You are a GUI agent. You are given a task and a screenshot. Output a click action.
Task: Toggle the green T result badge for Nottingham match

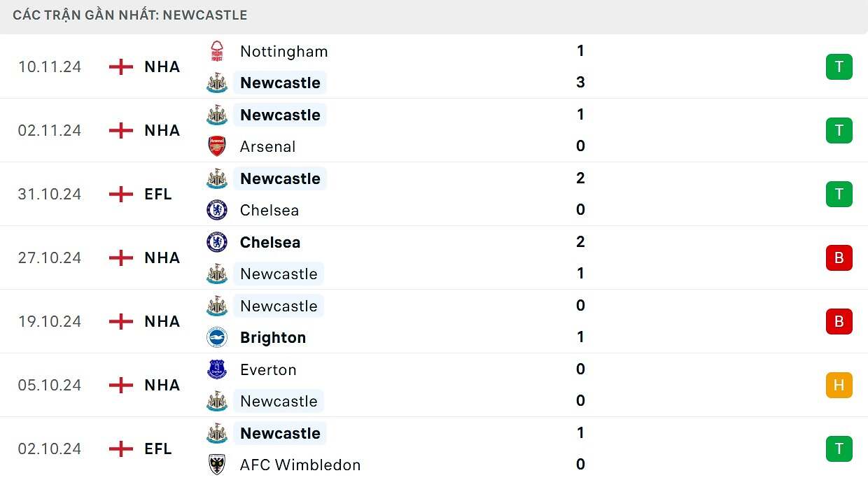839,66
